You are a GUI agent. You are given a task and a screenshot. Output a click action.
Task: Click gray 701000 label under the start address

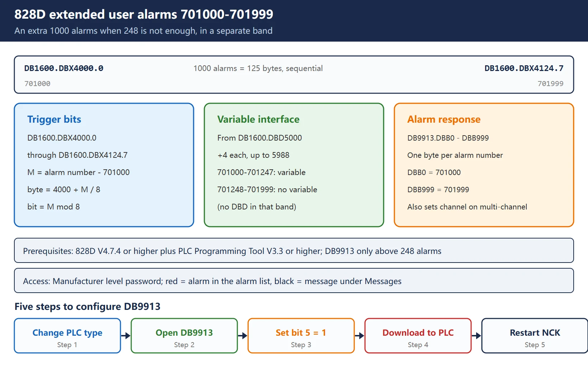click(37, 84)
